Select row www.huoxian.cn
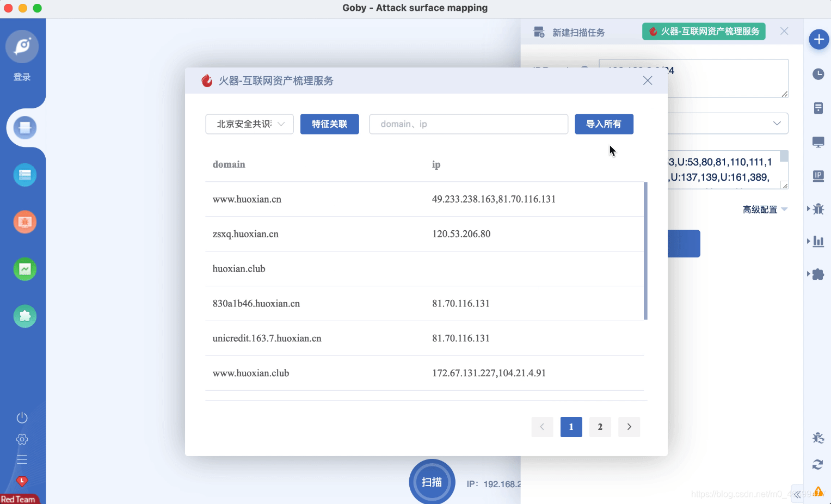Viewport: 831px width, 504px height. (424, 199)
